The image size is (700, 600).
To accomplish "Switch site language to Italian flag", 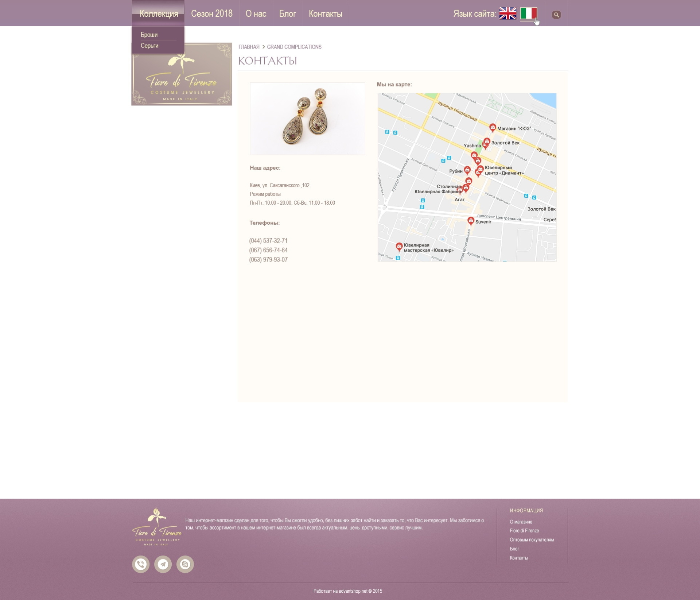I will pos(528,13).
